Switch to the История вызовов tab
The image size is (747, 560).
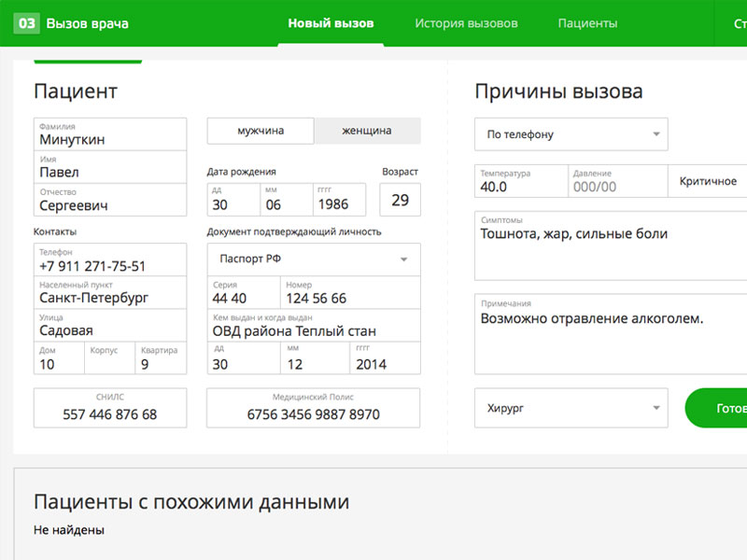pos(465,23)
